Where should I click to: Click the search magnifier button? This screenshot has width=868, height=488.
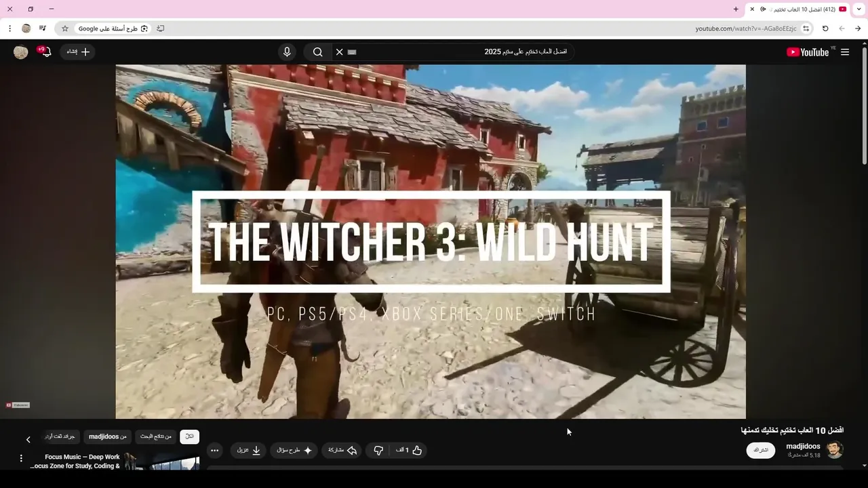pos(317,52)
